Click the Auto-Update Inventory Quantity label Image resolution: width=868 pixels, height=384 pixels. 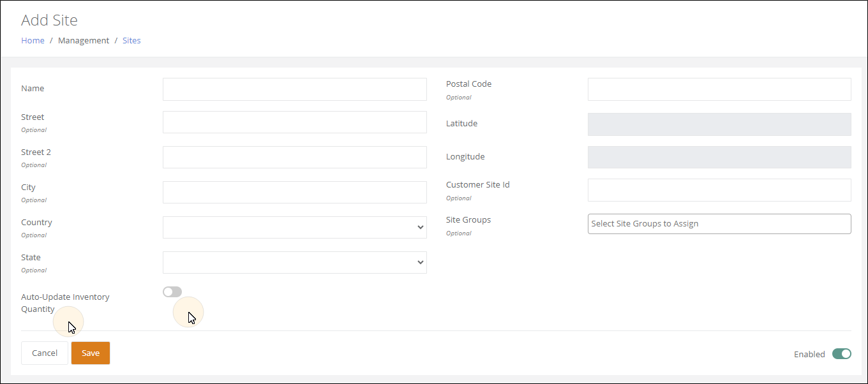pyautogui.click(x=65, y=303)
